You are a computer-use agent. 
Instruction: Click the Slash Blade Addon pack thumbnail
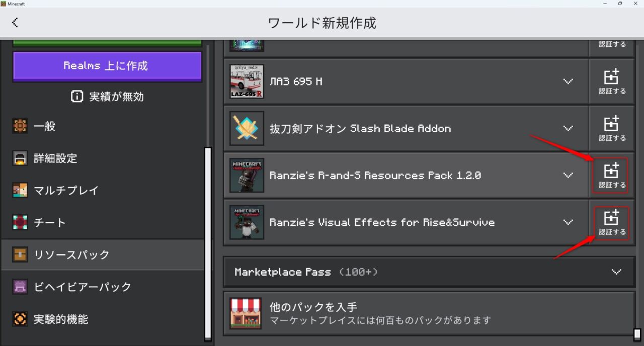(x=247, y=128)
